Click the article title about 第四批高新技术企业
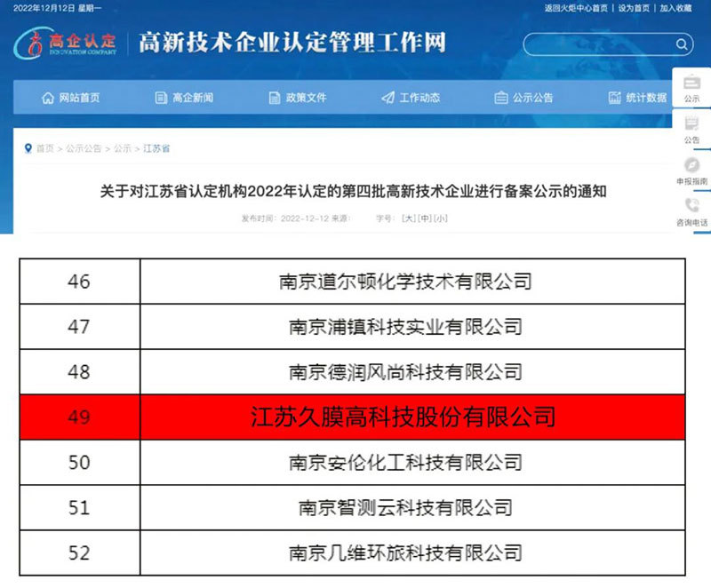Viewport: 711px width, 588px height. 353,191
